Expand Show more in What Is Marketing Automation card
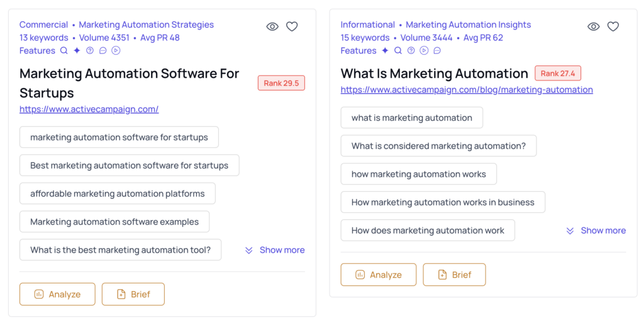 (x=596, y=231)
